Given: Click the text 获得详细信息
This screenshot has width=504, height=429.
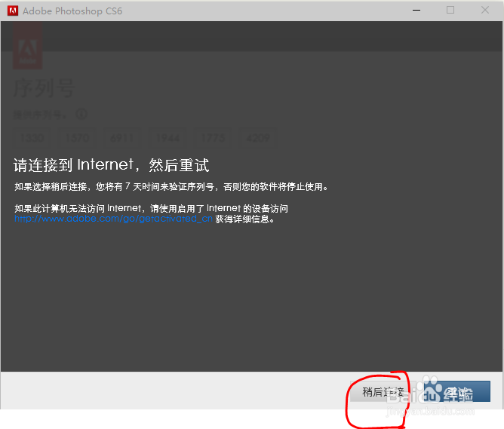Looking at the screenshot, I should tap(244, 219).
